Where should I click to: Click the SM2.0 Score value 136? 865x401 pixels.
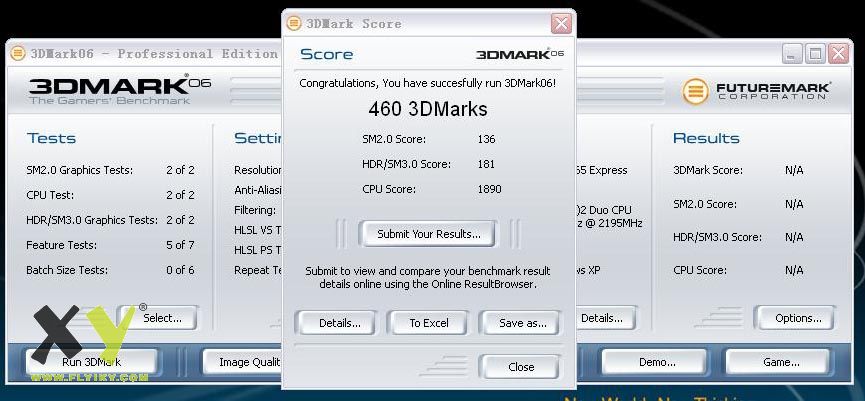(487, 139)
